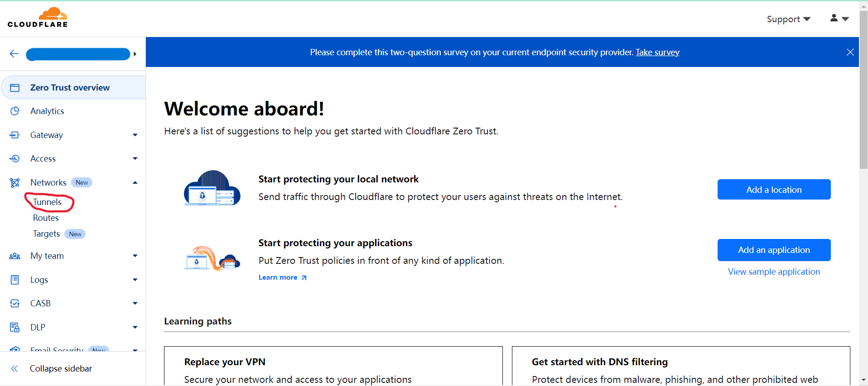Expand the CASB submenu arrow
868x386 pixels.
[135, 303]
